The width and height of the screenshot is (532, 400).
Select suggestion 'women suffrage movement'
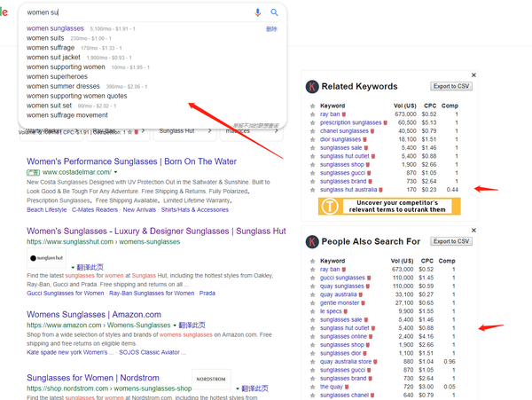coord(67,115)
